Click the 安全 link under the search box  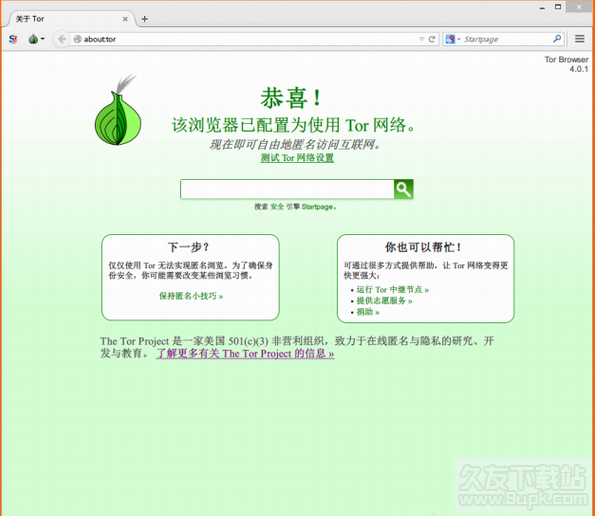point(277,207)
